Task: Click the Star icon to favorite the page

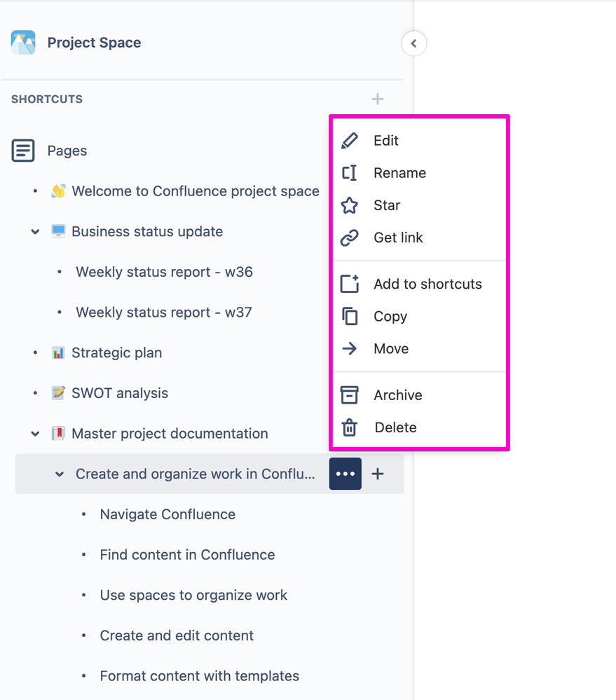Action: pyautogui.click(x=350, y=205)
